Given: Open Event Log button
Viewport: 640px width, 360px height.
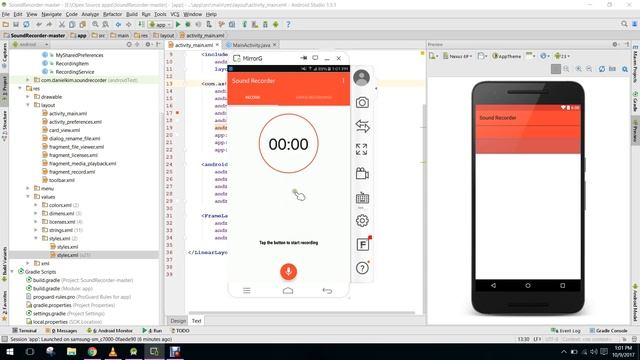Looking at the screenshot, I should pos(566,331).
